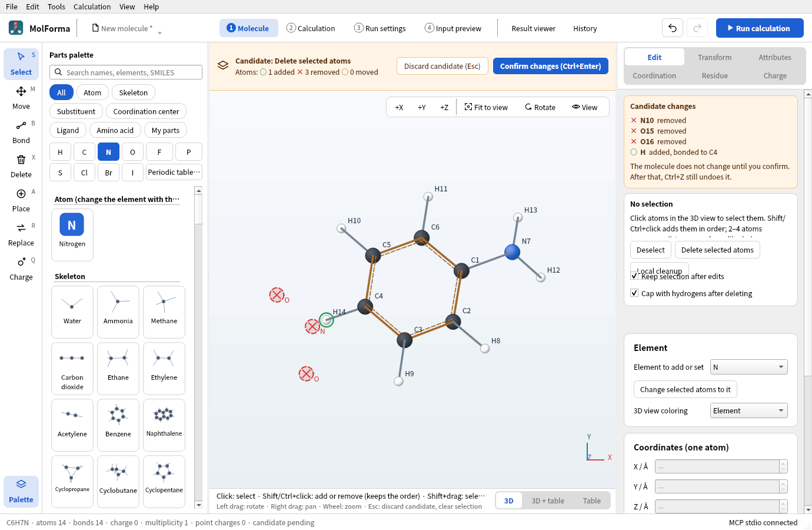
Task: Click Delete selected atoms button
Action: (x=717, y=250)
